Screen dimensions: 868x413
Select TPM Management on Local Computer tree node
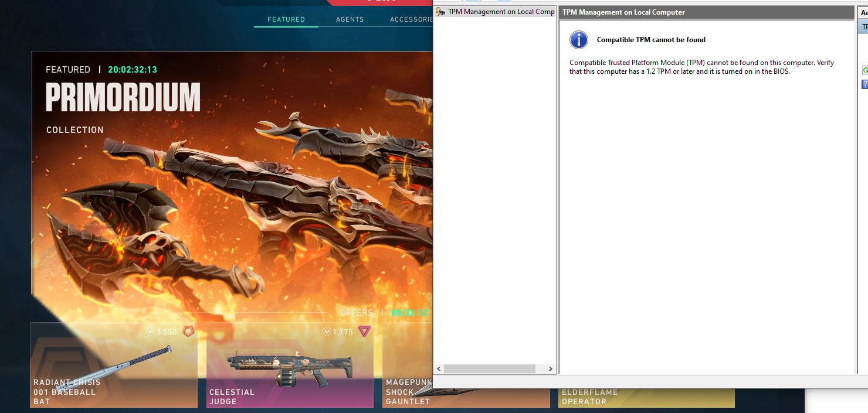pos(496,12)
